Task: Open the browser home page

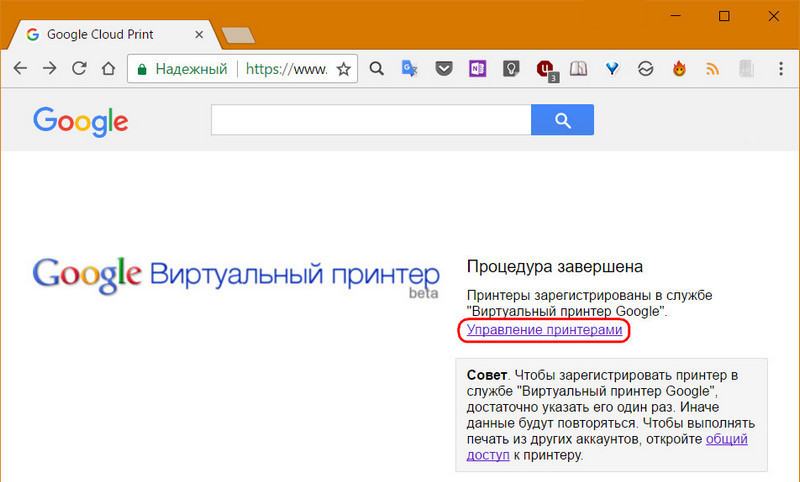Action: [x=108, y=68]
